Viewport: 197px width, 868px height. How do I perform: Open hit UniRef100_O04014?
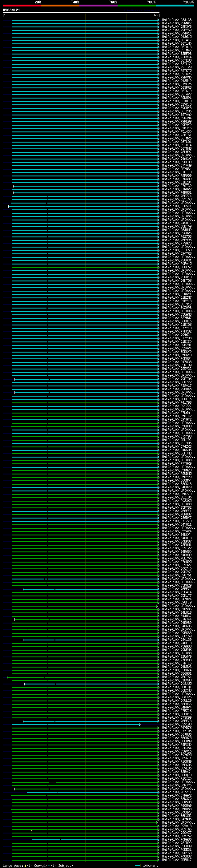click(x=177, y=33)
